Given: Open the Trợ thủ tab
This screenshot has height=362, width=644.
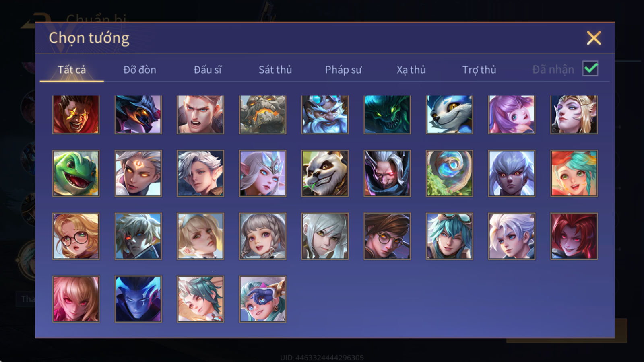Looking at the screenshot, I should coord(479,70).
